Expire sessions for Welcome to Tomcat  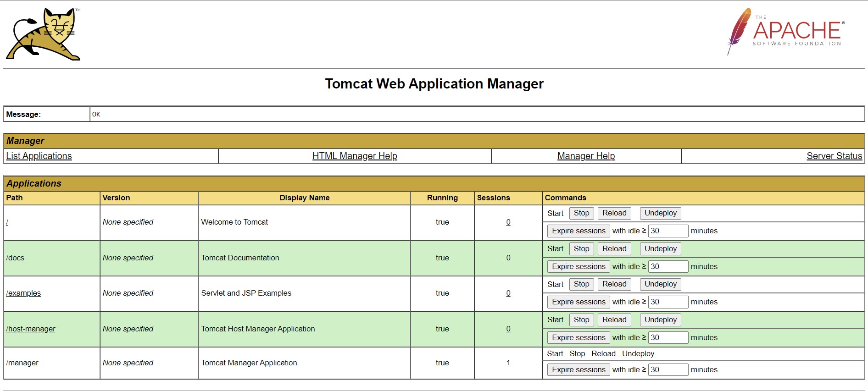pos(579,231)
